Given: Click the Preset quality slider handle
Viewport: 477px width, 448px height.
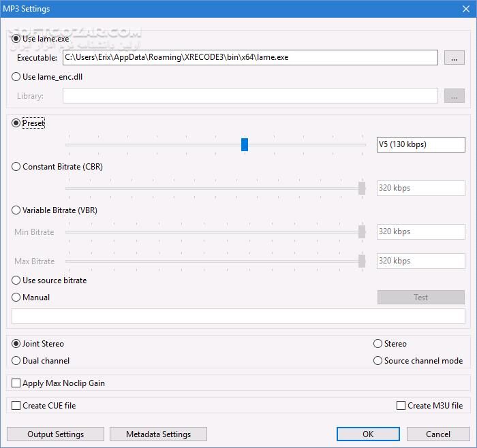Looking at the screenshot, I should tap(245, 144).
